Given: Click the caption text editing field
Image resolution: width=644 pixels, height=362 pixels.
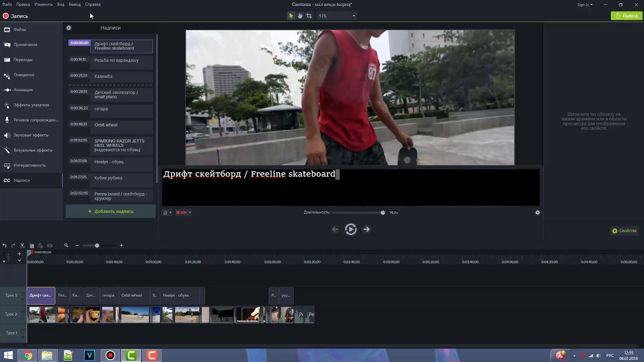Looking at the screenshot, I should [x=351, y=187].
